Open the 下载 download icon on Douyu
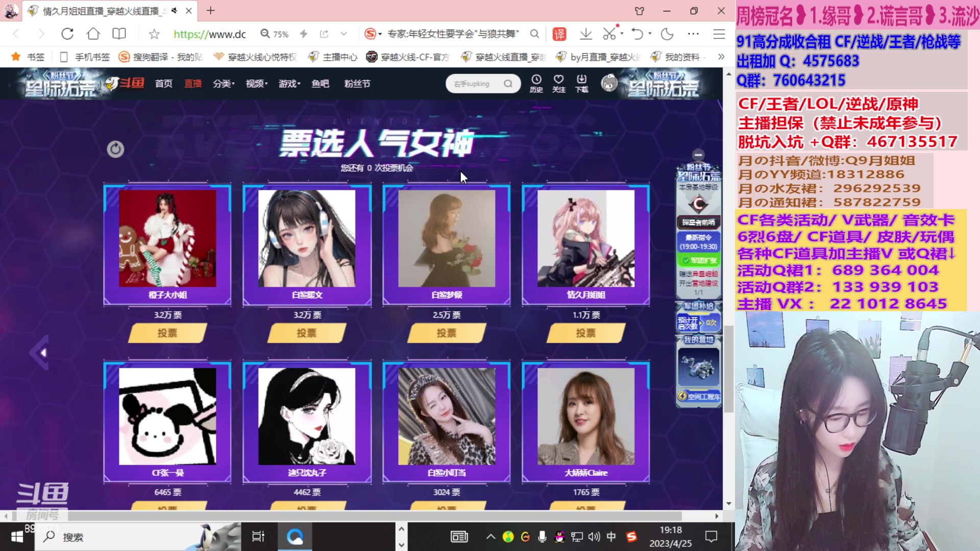Image resolution: width=980 pixels, height=551 pixels. click(582, 84)
